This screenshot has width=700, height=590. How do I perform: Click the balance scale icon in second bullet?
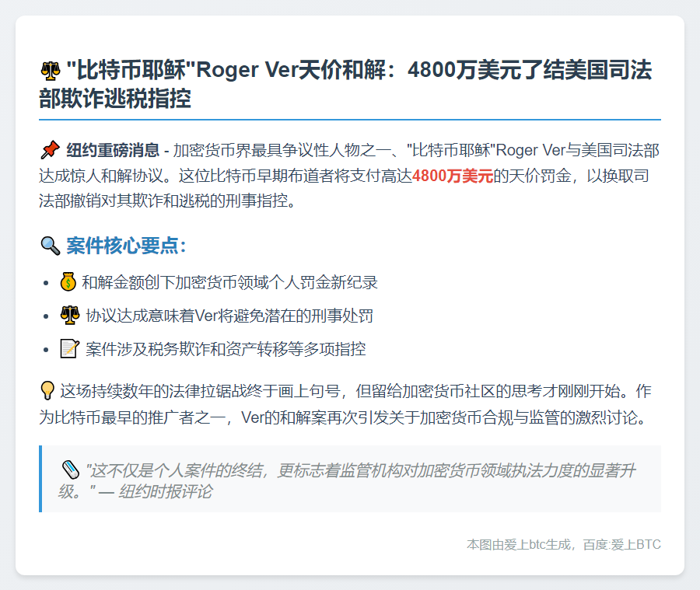pyautogui.click(x=70, y=315)
